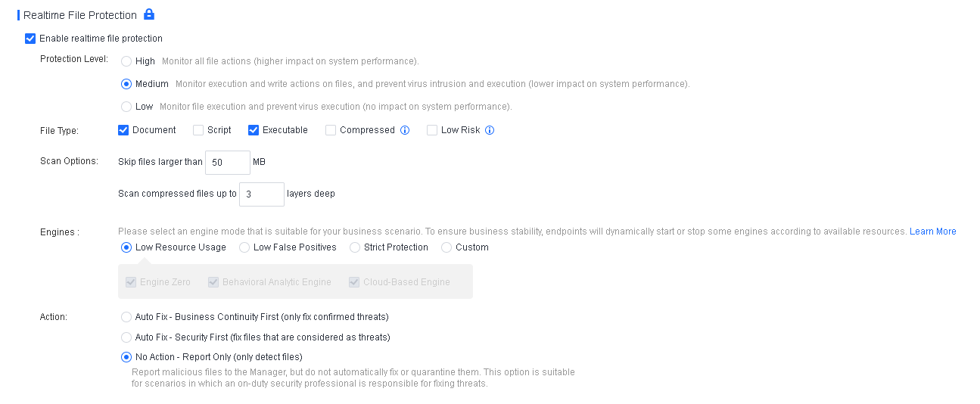Choose the Low protection level option
Viewport: 980px width, 404px height.
coord(126,107)
